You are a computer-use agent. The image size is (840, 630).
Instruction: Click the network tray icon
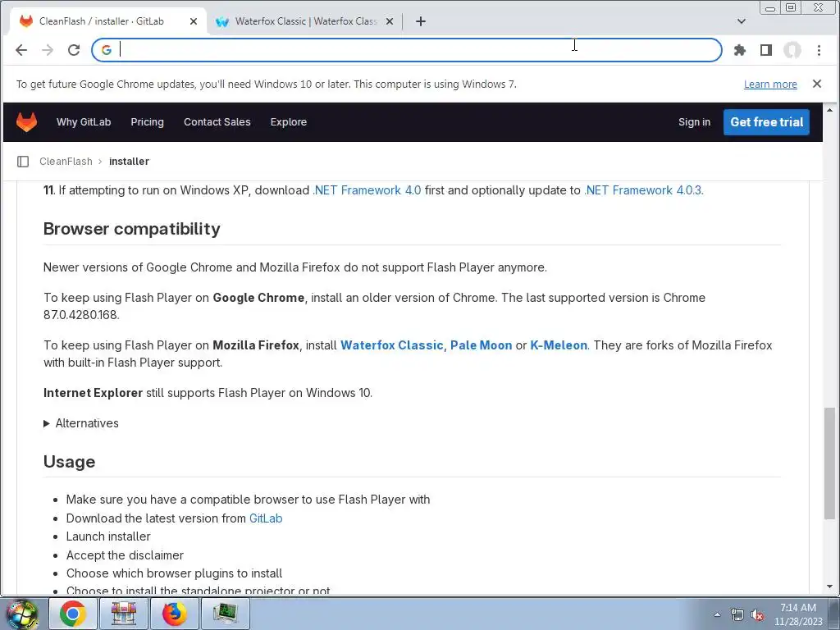[x=737, y=614]
